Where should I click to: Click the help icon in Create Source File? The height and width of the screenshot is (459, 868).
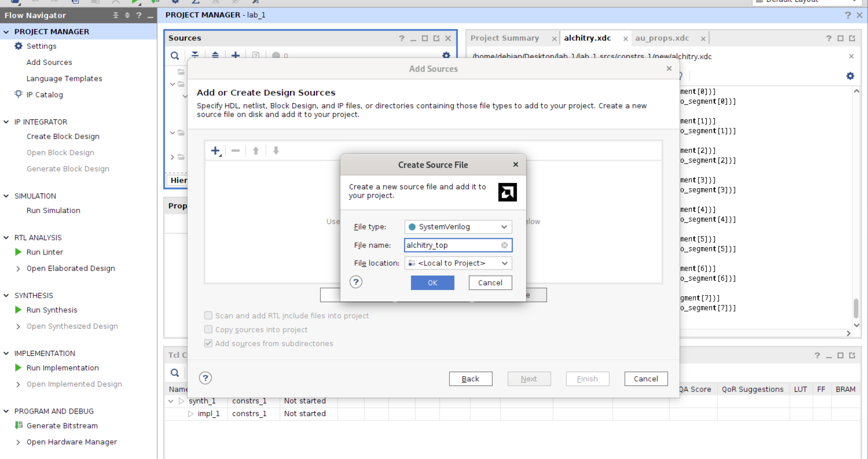click(356, 282)
